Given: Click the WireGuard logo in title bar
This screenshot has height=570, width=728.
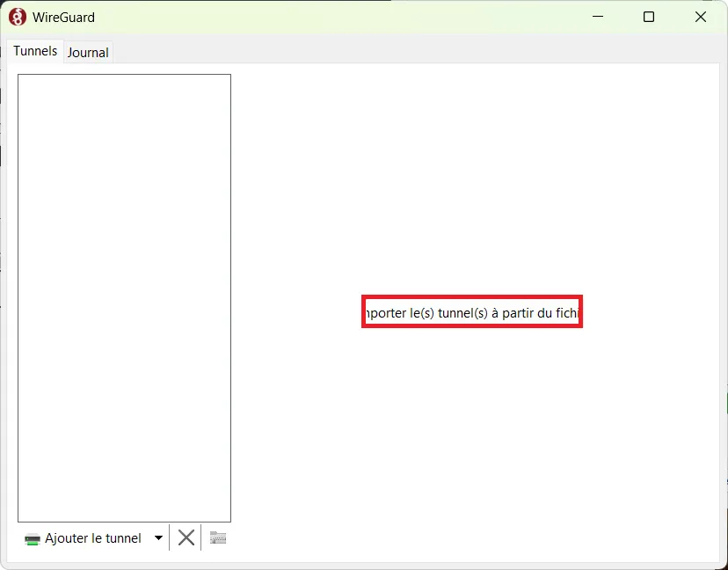Looking at the screenshot, I should 18,18.
